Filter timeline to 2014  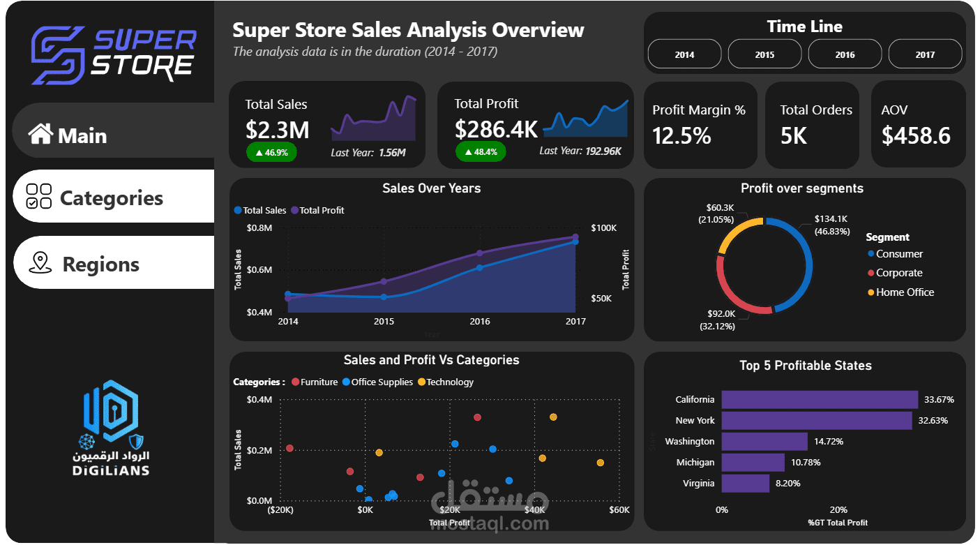684,54
